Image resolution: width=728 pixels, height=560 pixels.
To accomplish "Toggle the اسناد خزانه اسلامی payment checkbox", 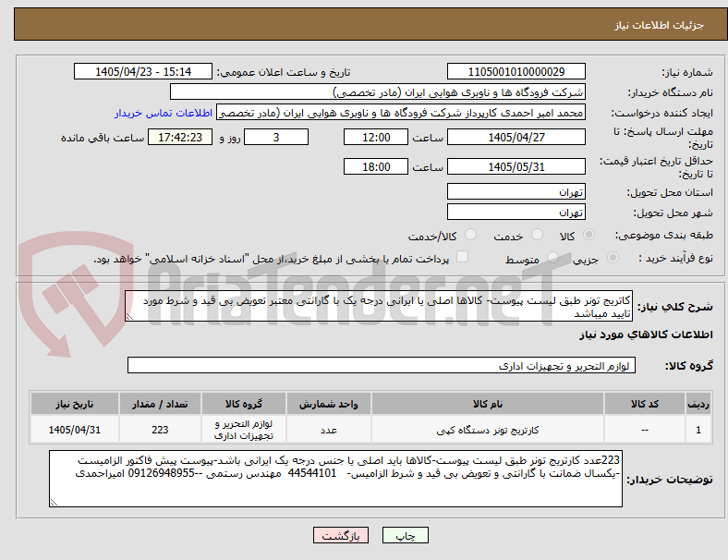I will tap(463, 257).
